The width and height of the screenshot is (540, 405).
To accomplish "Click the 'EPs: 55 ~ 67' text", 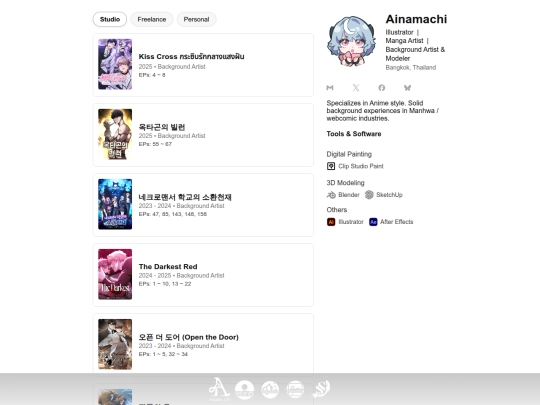I will point(155,144).
